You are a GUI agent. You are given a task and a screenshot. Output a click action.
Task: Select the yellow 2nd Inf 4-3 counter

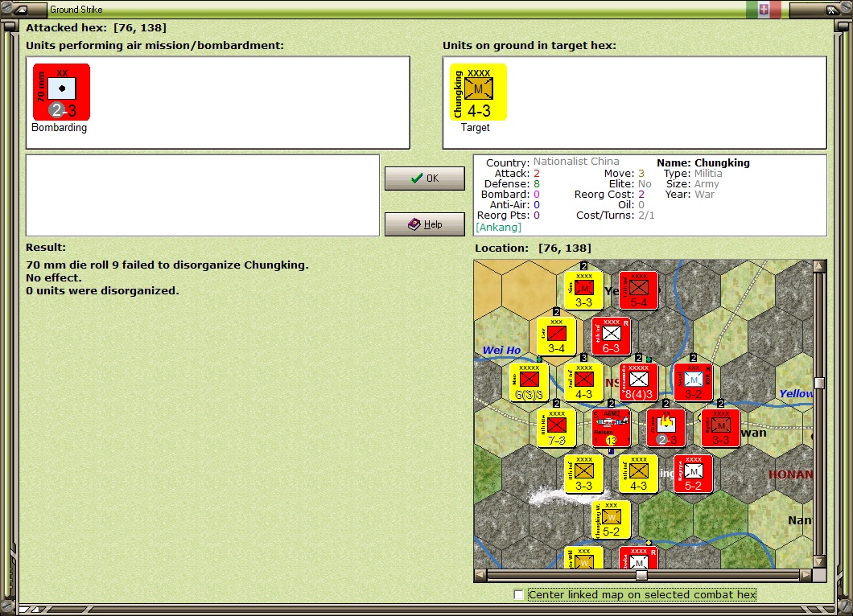(583, 382)
